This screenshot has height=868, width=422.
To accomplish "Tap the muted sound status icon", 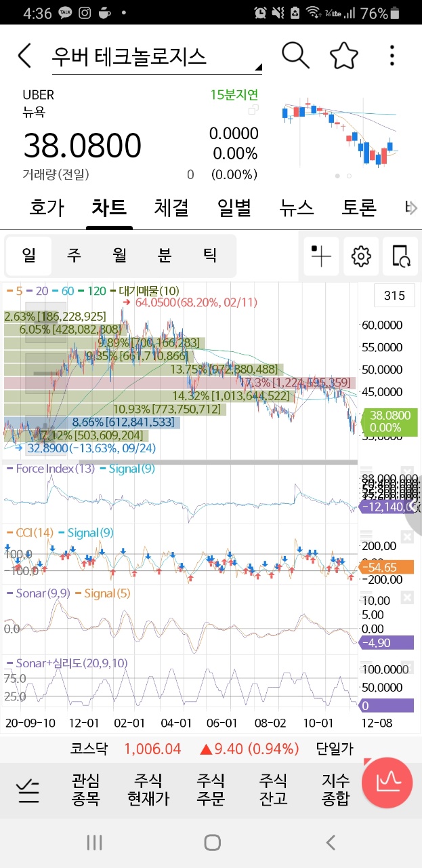I will [278, 13].
